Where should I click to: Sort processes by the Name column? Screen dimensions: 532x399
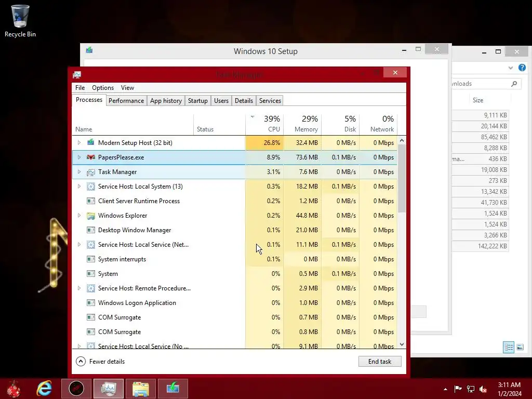pos(132,124)
